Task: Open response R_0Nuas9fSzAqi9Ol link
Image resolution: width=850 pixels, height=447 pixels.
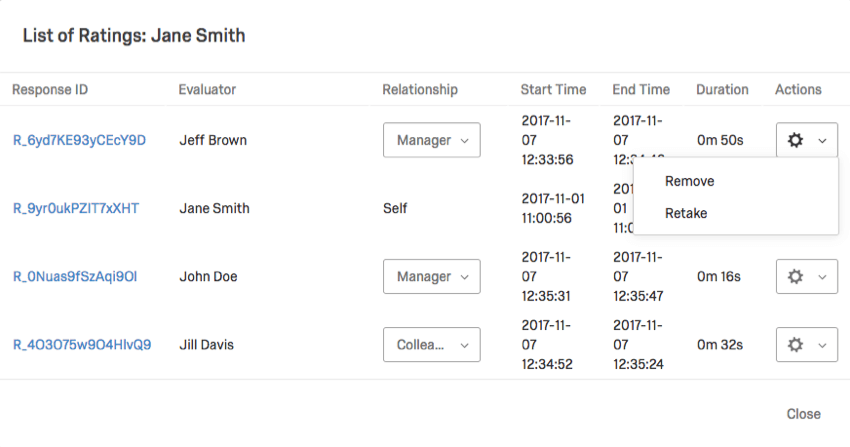Action: pyautogui.click(x=75, y=277)
